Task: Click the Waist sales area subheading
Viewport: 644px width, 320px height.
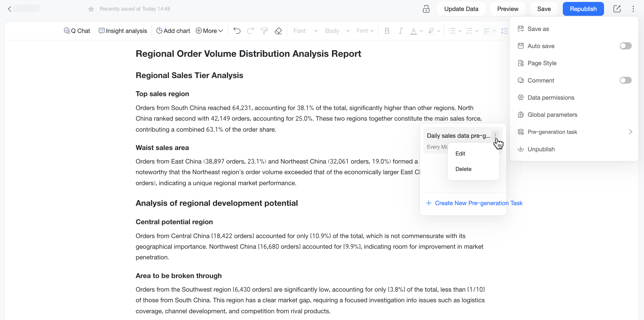Action: click(x=162, y=148)
